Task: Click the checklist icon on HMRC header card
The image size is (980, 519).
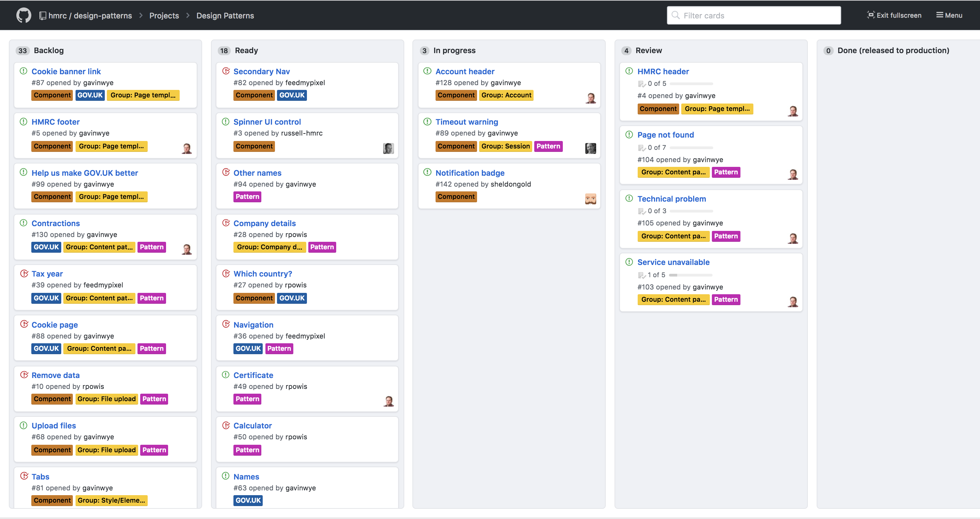Action: [x=641, y=84]
